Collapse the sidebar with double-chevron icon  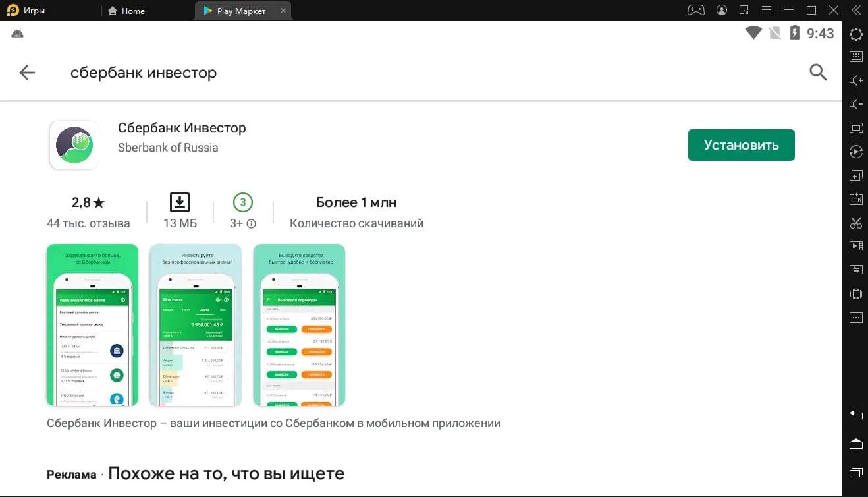coord(855,10)
